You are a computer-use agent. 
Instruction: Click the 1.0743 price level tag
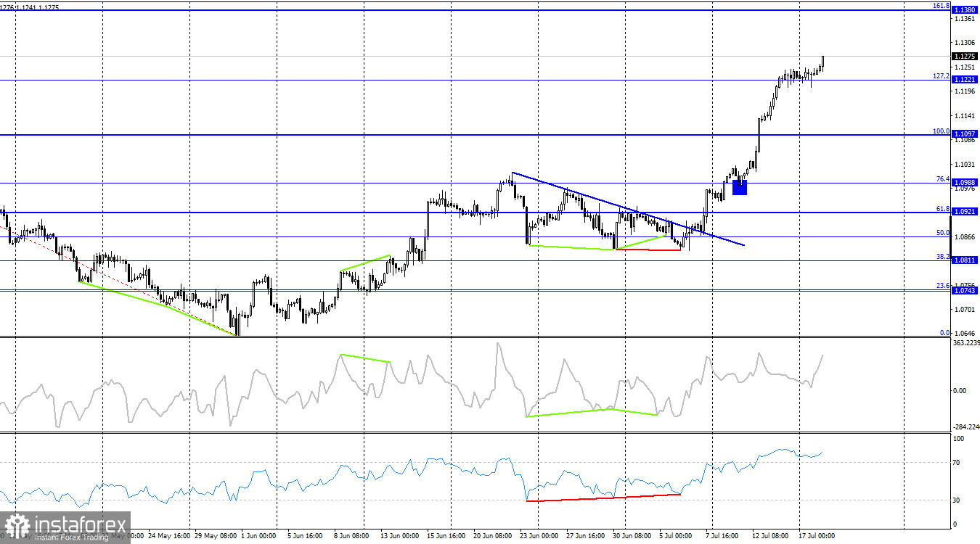pos(965,290)
